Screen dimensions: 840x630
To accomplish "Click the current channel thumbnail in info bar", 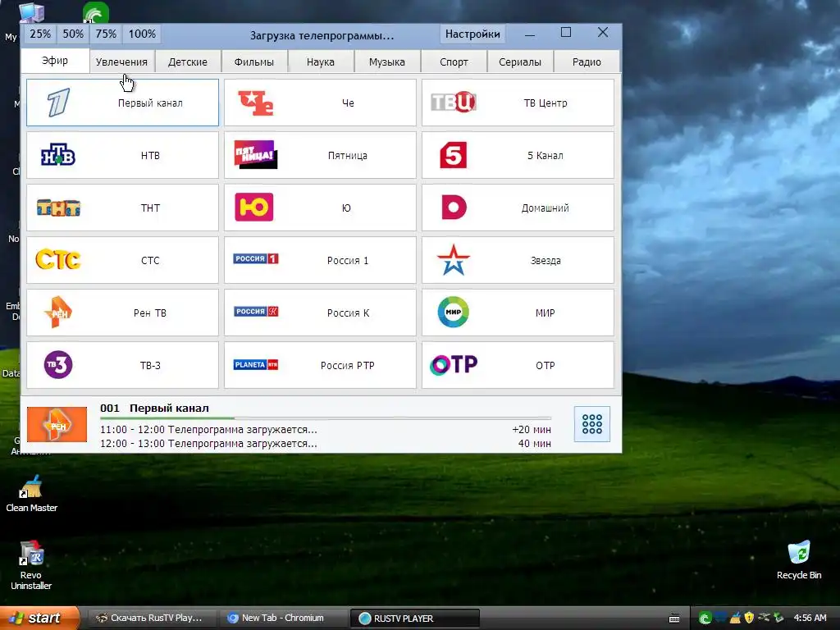I will pos(57,424).
